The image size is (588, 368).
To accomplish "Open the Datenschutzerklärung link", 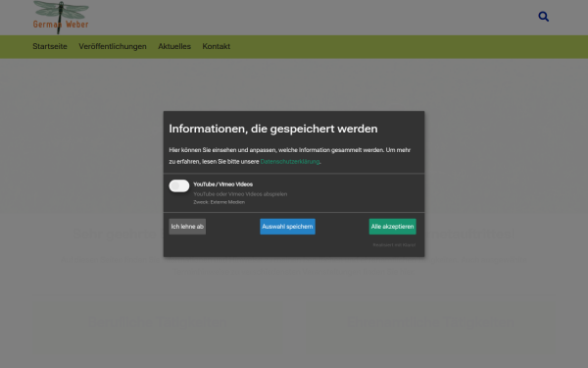I will pos(290,162).
